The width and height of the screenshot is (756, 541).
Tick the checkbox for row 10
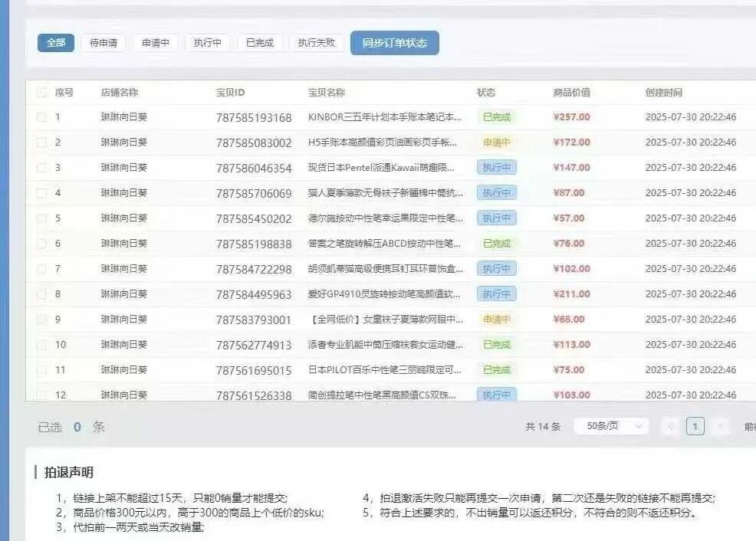[41, 345]
